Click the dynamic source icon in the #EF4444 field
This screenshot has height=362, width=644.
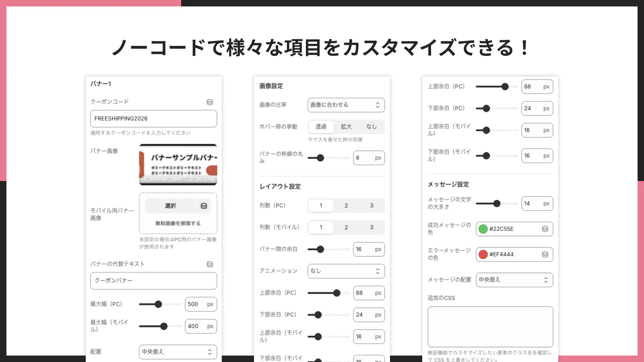click(545, 254)
